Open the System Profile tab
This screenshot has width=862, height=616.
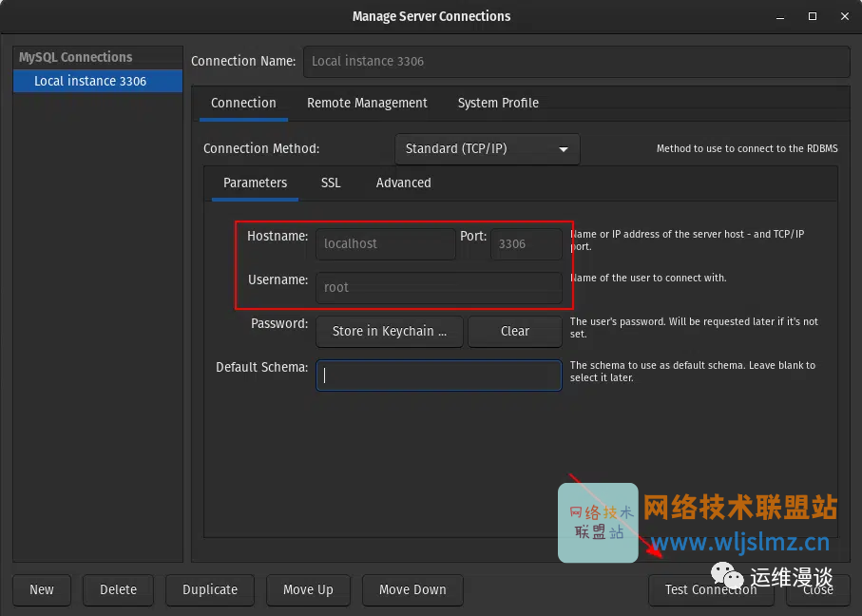point(498,103)
